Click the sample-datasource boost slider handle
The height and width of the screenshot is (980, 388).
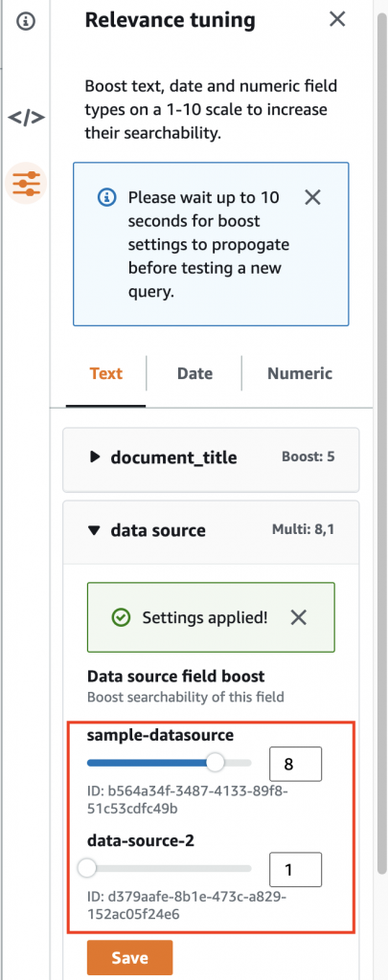(216, 763)
